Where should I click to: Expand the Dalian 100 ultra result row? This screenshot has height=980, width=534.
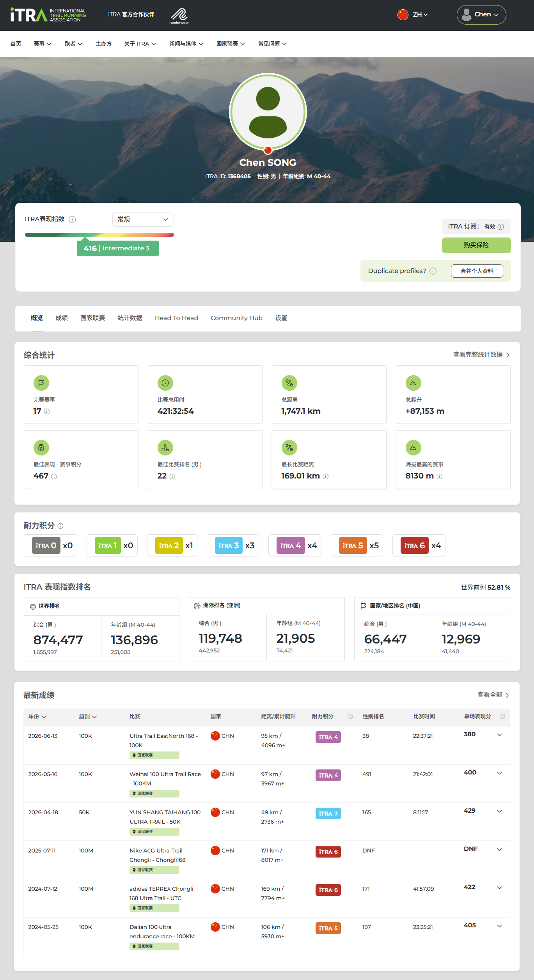coord(499,926)
